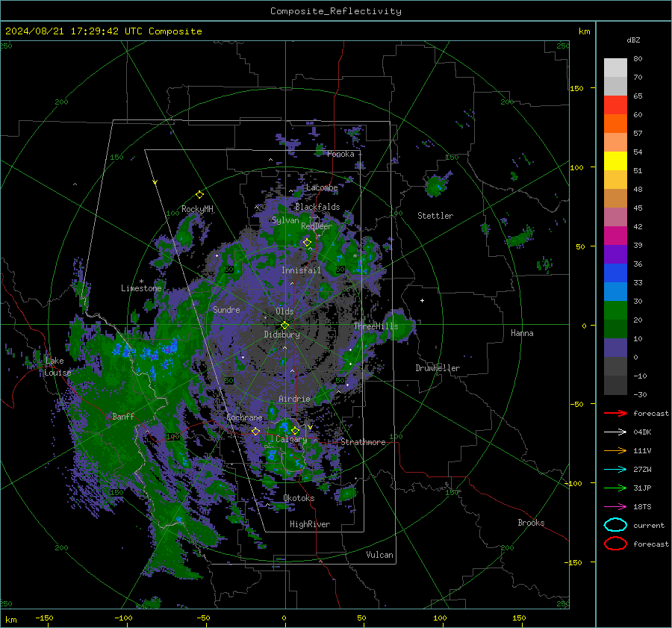Screen dimensions: 672x628
Task: Select the Cochrane label
Action: click(244, 417)
